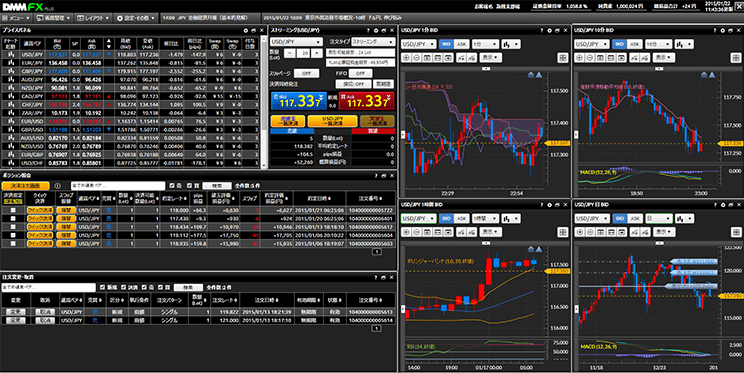
Task: Click settlement order screen orange button
Action: pos(25,186)
